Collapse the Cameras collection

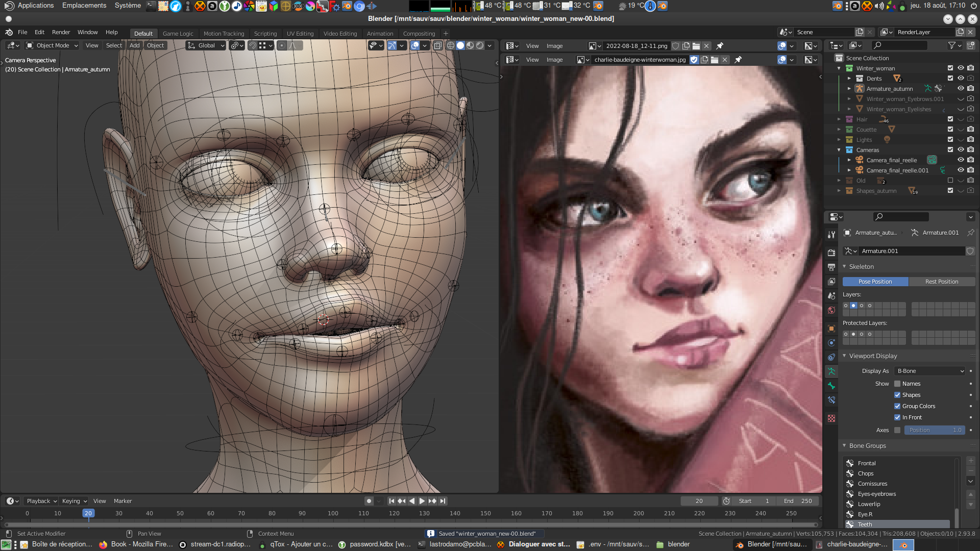tap(839, 150)
